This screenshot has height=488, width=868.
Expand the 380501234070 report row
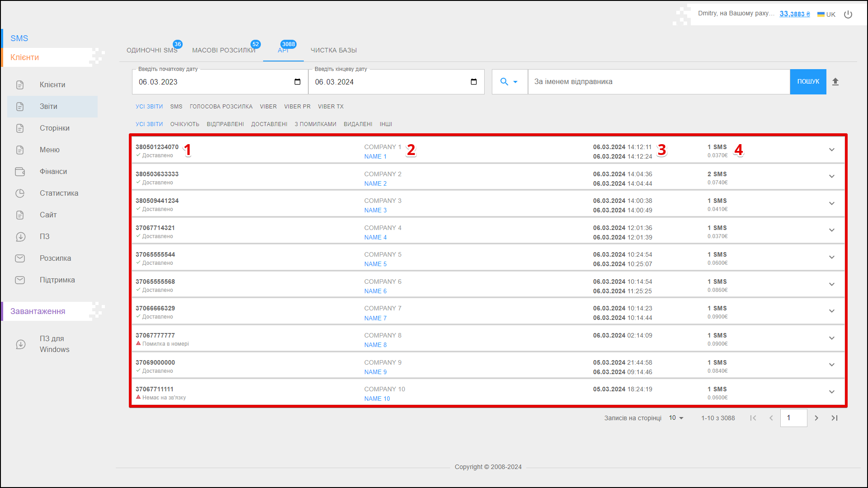click(832, 150)
